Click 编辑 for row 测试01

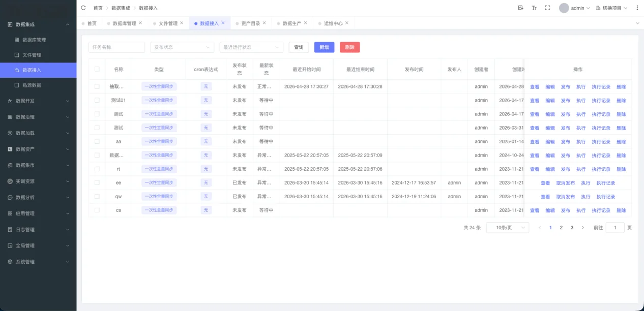tap(550, 101)
